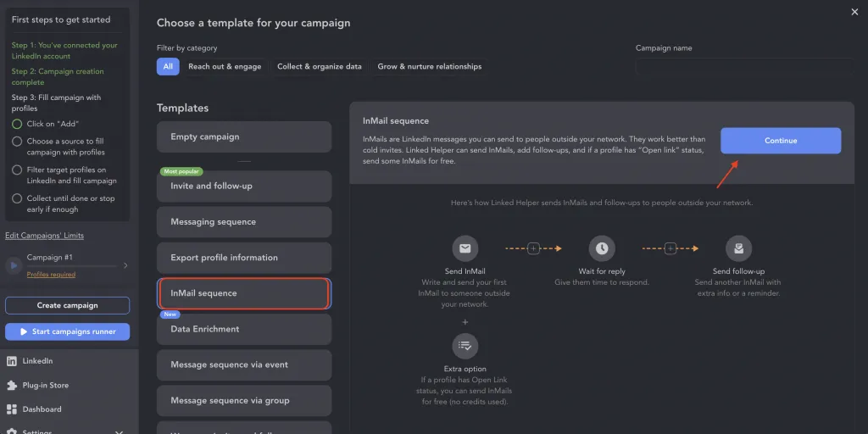This screenshot has height=434, width=868.
Task: Choose the Data Enrichment template
Action: pos(244,330)
